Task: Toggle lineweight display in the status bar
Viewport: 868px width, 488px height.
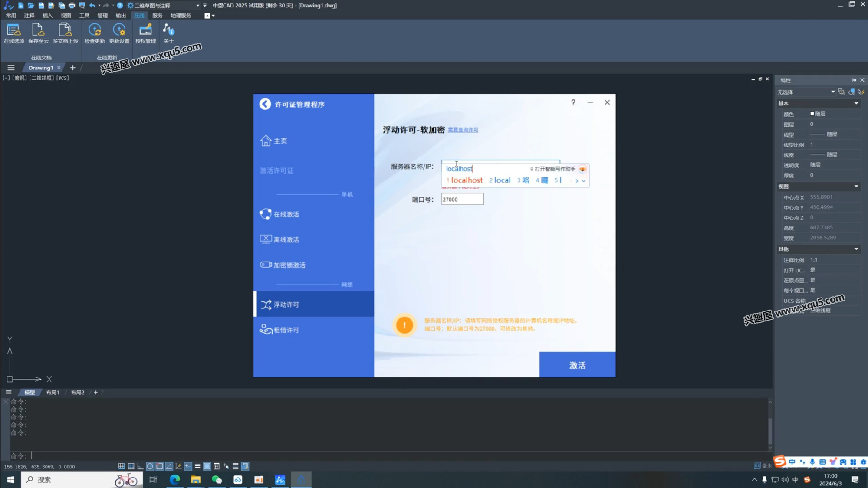Action: tap(197, 466)
